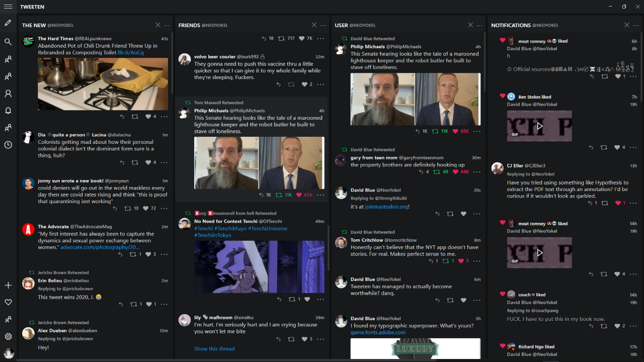
Task: Click the heart icon in the left sidebar
Action: (8, 302)
